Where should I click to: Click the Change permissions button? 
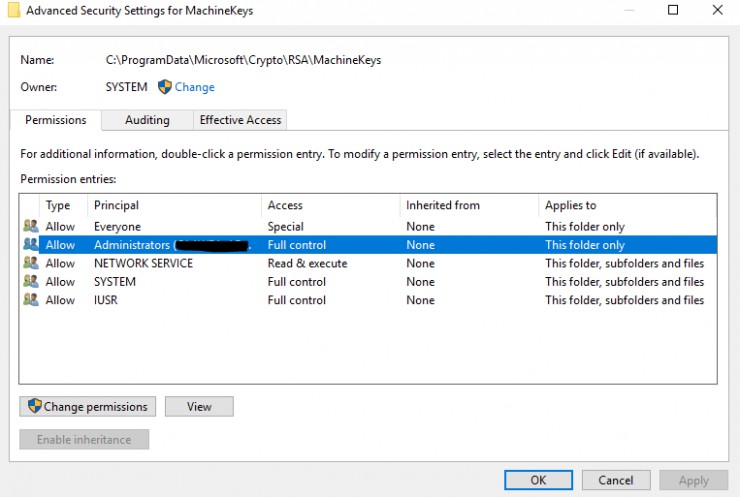tap(87, 406)
